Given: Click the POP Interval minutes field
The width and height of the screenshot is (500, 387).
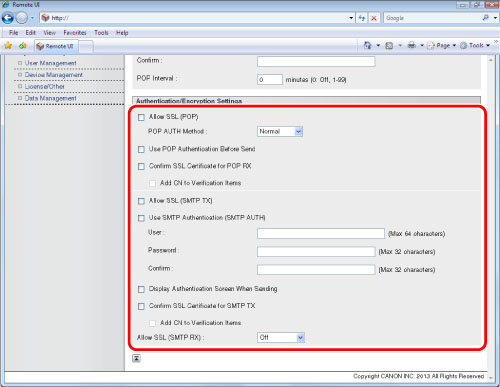Looking at the screenshot, I should pyautogui.click(x=270, y=80).
